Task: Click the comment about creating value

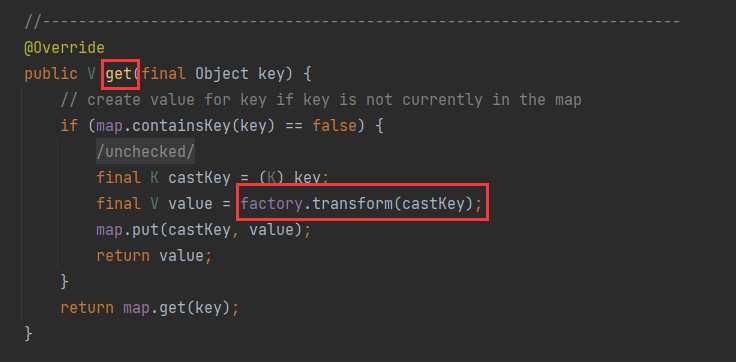Action: 321,100
